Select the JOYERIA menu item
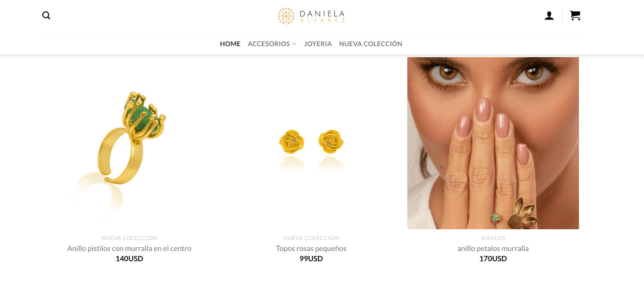 click(318, 44)
